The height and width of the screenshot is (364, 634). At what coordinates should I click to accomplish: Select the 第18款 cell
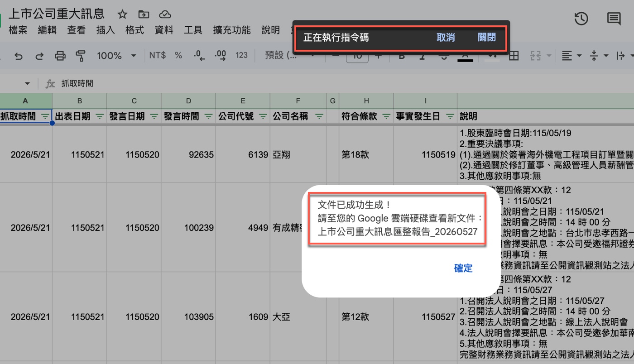click(366, 155)
